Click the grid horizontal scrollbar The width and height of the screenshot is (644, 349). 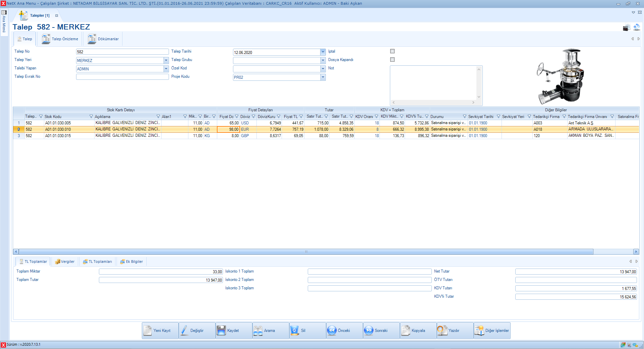coord(306,252)
